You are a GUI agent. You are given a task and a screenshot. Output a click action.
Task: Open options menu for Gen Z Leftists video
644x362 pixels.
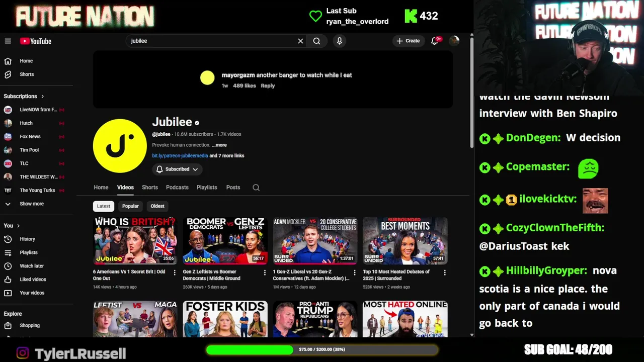265,273
